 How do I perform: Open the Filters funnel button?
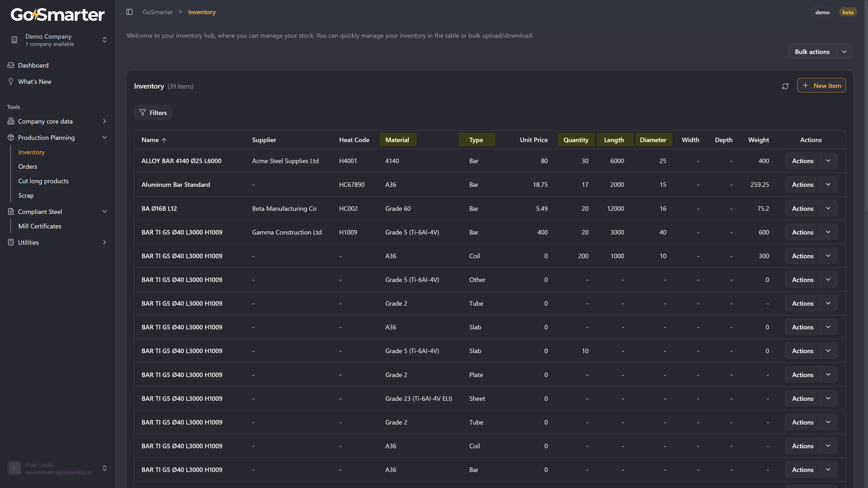[153, 113]
